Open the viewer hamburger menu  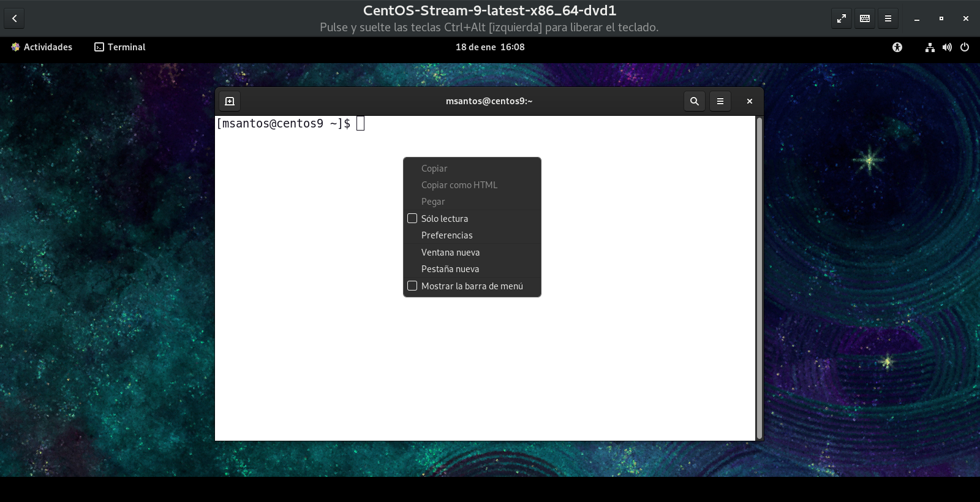888,18
